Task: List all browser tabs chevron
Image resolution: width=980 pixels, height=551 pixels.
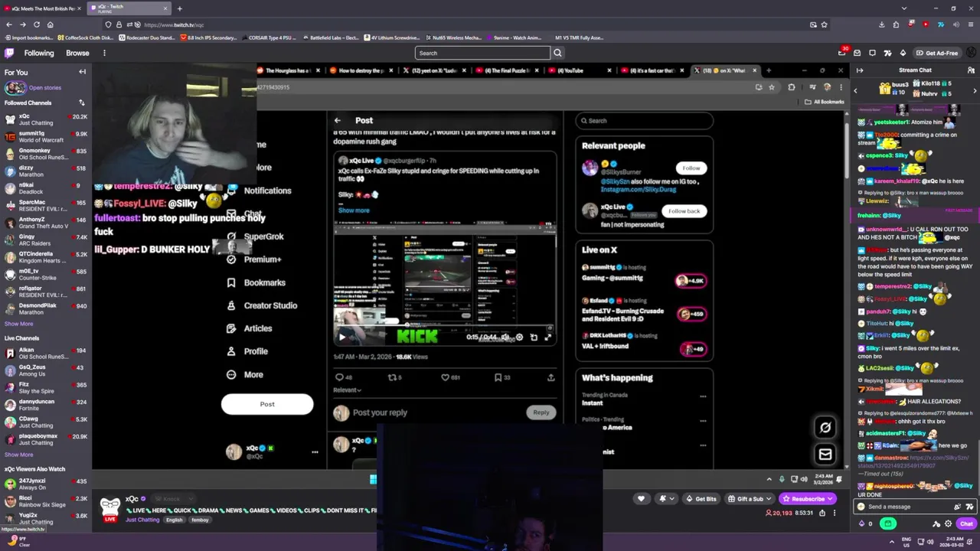Action: tap(904, 8)
